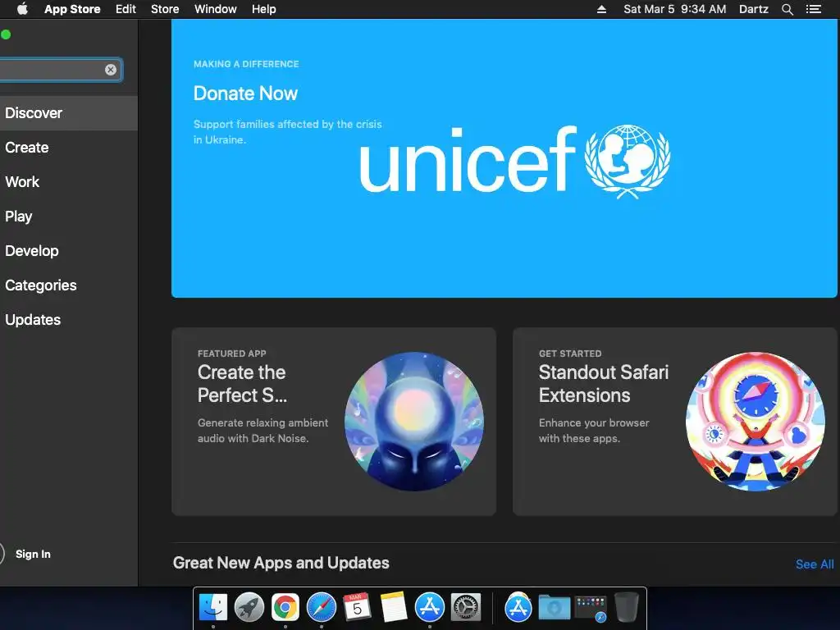Screen dimensions: 840x630
Task: Open the Window menu
Action: (x=216, y=9)
